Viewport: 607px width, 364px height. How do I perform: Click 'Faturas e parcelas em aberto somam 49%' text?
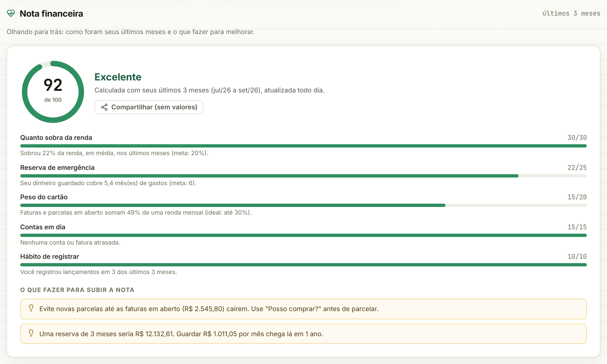tap(136, 213)
